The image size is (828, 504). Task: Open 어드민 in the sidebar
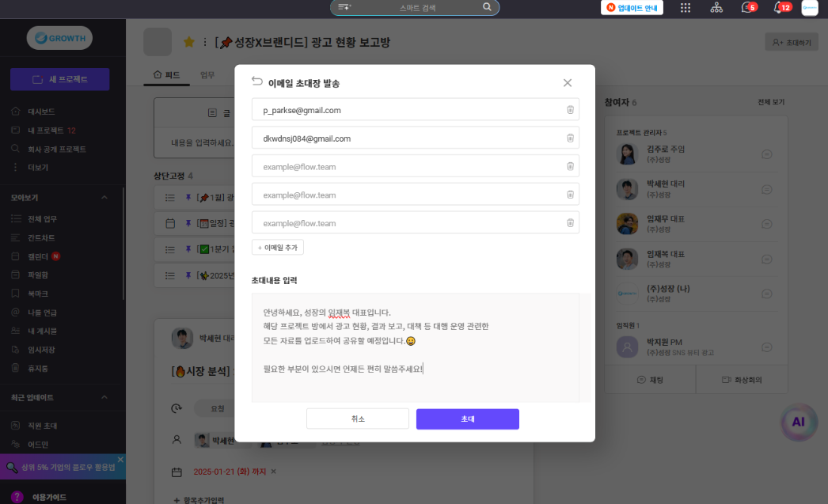[x=37, y=445]
